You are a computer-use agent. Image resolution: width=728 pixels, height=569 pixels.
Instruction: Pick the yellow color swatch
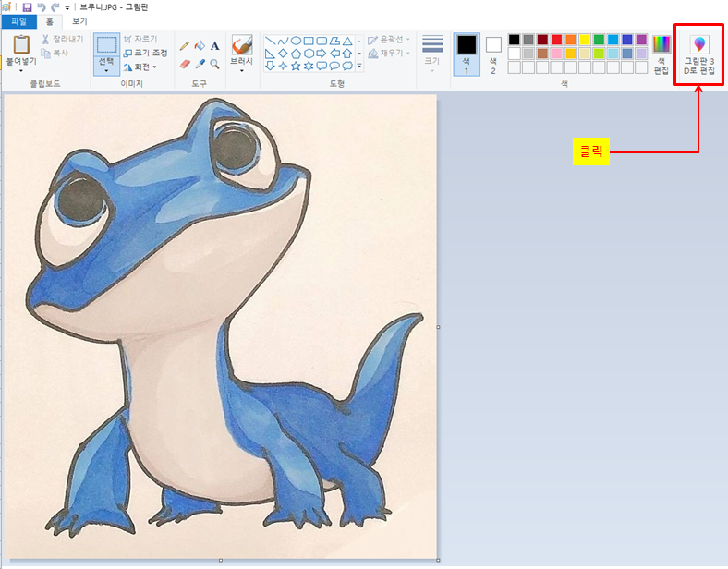(585, 40)
